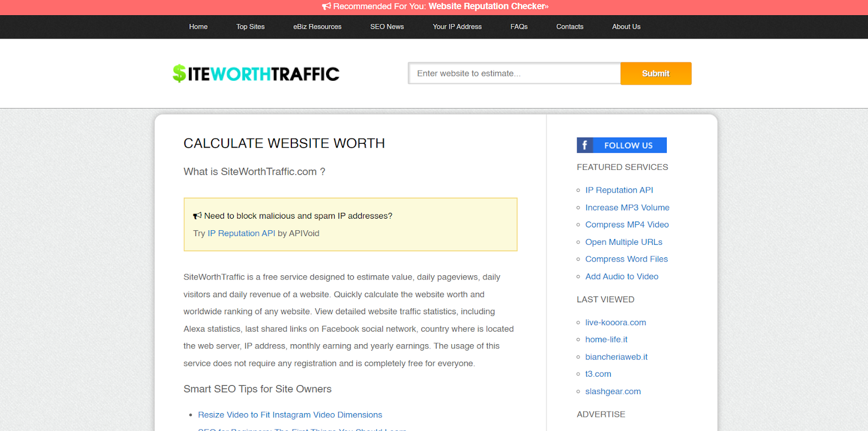Open About Us menu item

click(x=627, y=27)
